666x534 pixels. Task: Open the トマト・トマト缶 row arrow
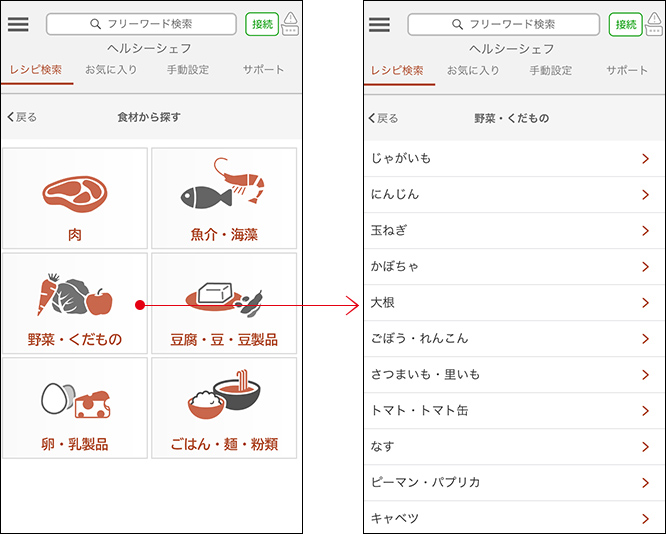645,411
